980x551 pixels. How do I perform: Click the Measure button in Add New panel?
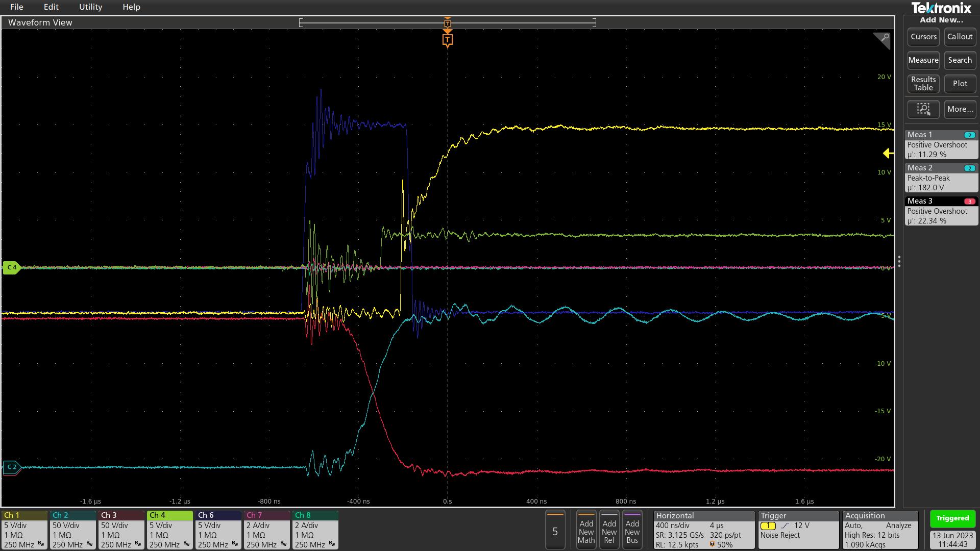click(x=923, y=60)
